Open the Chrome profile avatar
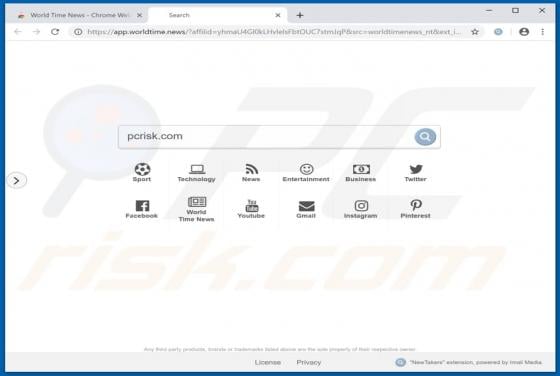 tap(524, 32)
